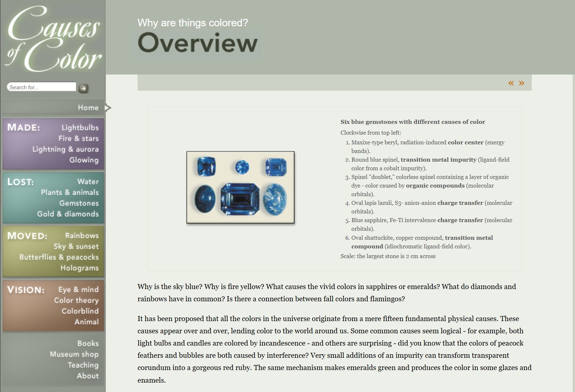Image resolution: width=575 pixels, height=392 pixels.
Task: Open Gold & diamonds section
Action: [68, 214]
